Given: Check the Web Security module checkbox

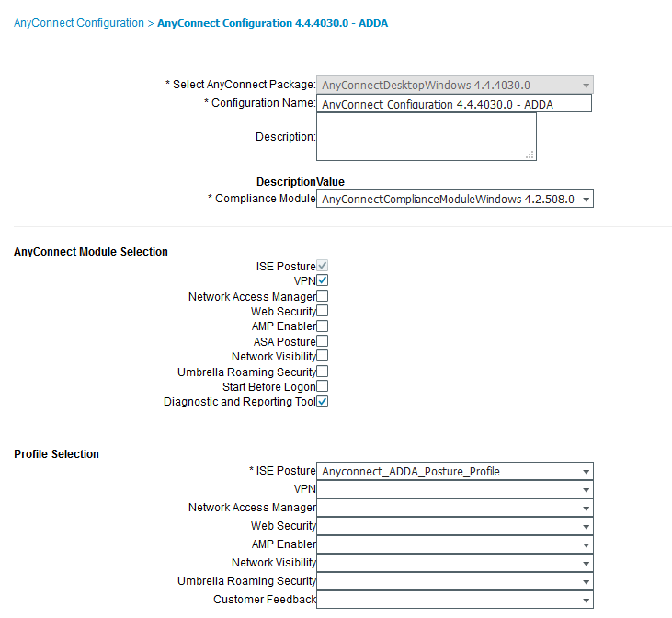Looking at the screenshot, I should (x=323, y=311).
